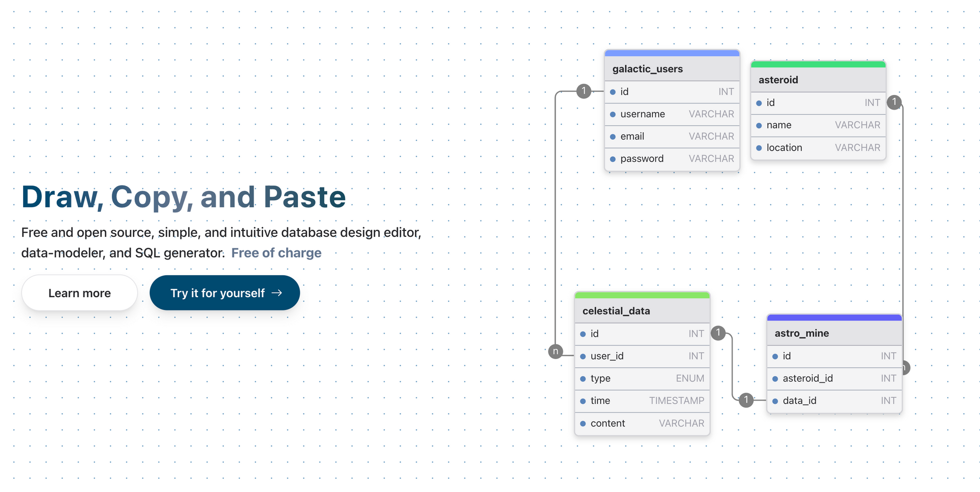Click the '1' cardinality badge near galactic_users
Screen dimensions: 980x492
[584, 91]
